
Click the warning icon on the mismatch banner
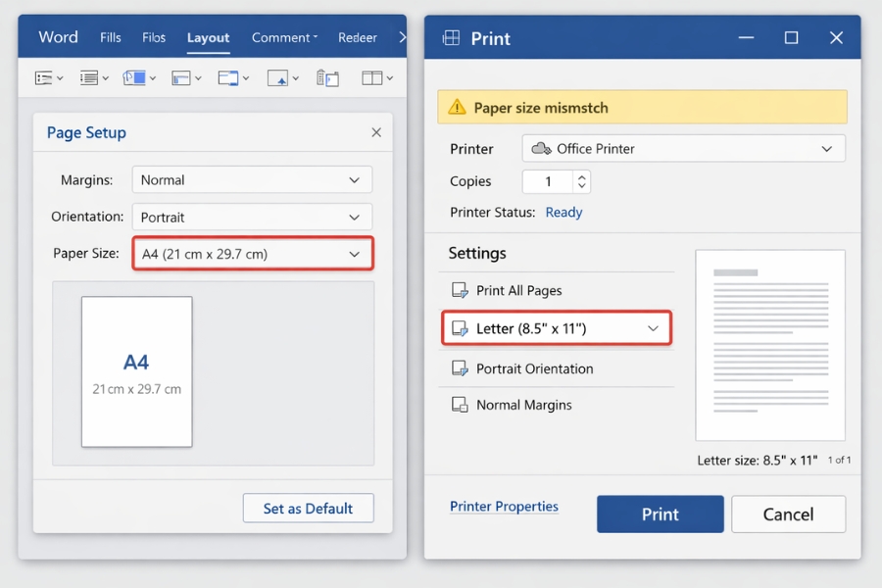coord(457,106)
